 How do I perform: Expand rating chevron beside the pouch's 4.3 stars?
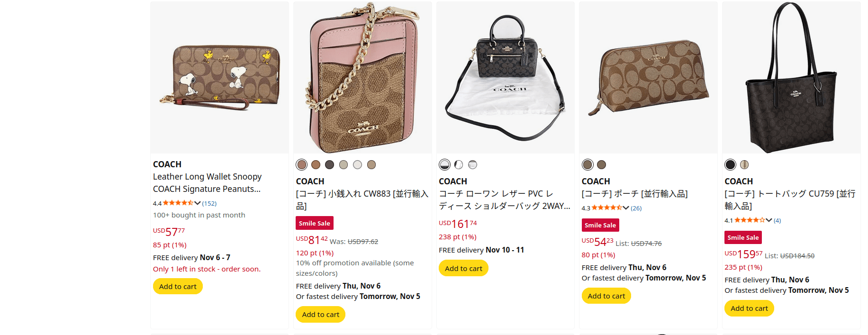click(x=626, y=208)
